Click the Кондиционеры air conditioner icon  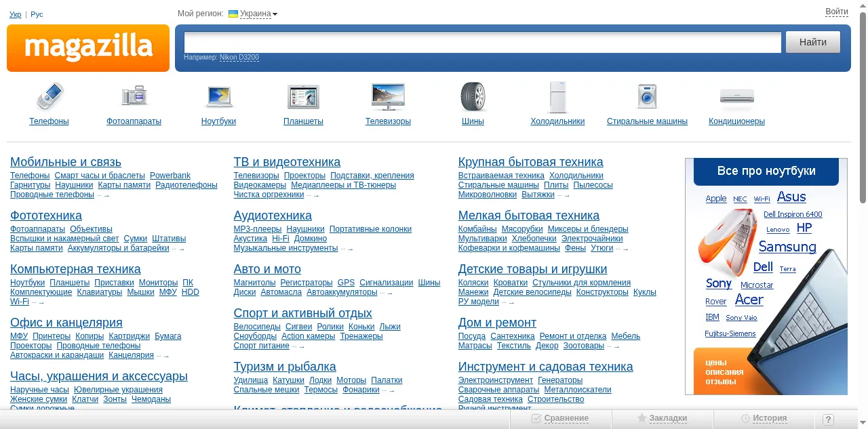point(736,96)
